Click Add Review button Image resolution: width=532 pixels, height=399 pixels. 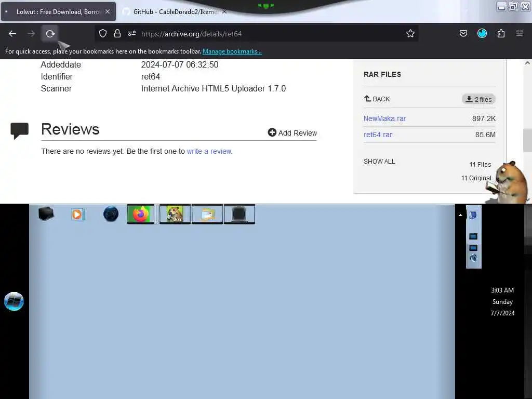coord(292,132)
